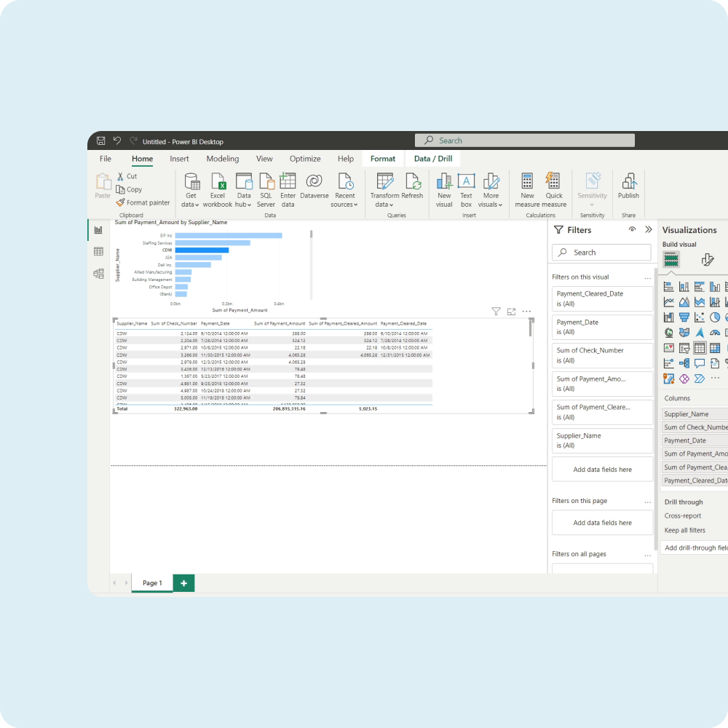Add a new report page with plus button
The width and height of the screenshot is (728, 728).
pos(183,582)
